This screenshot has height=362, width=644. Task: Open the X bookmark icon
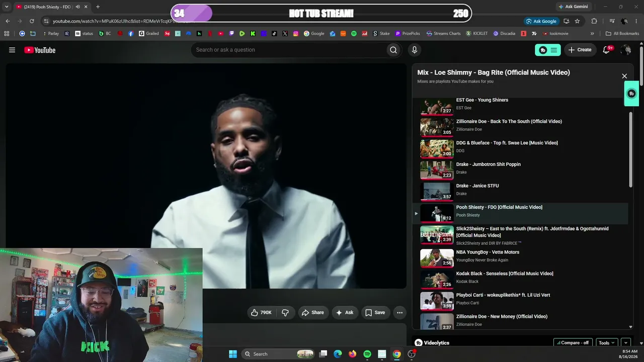tap(285, 34)
